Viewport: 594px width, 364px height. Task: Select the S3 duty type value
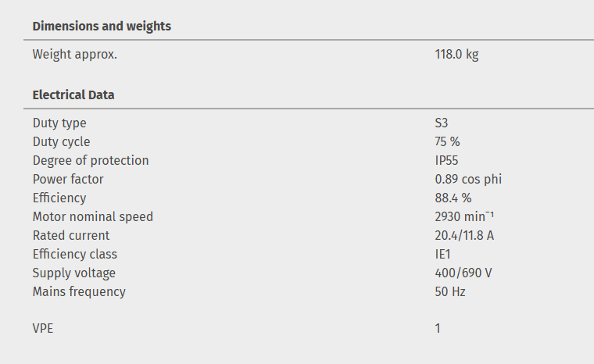[442, 123]
